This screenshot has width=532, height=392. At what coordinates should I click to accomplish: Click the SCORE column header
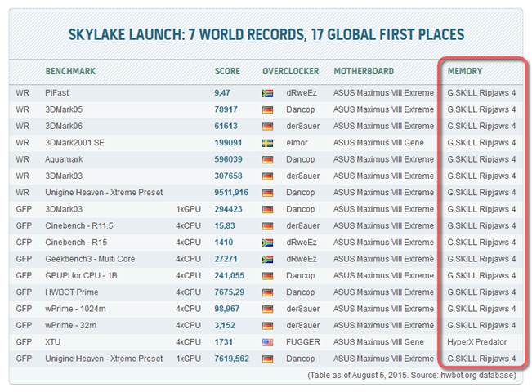(x=226, y=71)
